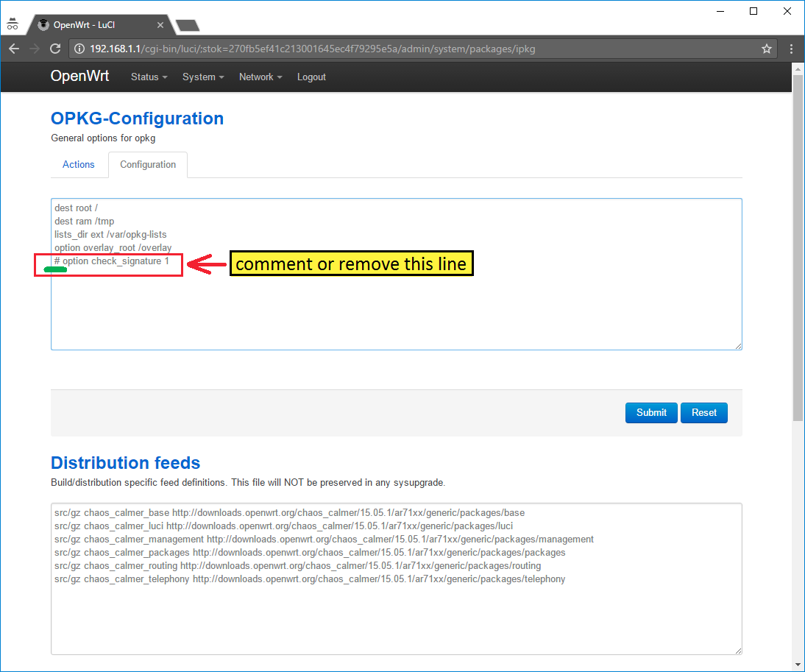Click the incognito icon in title bar
The image size is (805, 672).
13,24
